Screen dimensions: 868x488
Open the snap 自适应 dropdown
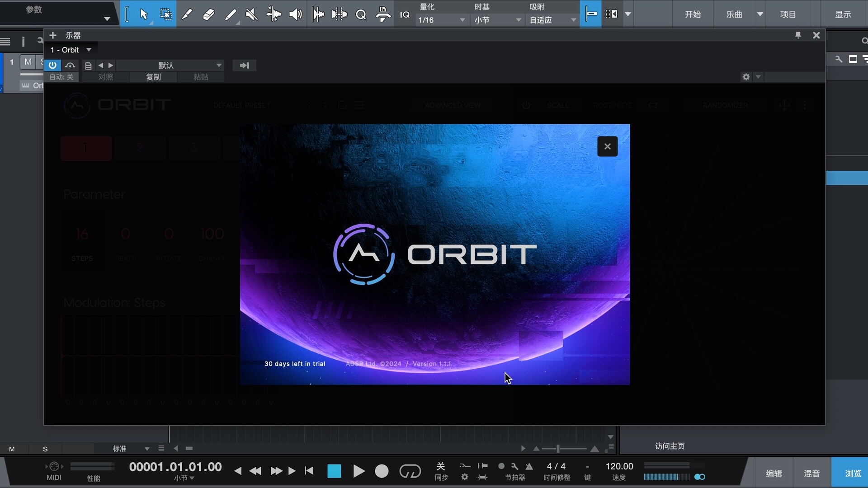pyautogui.click(x=552, y=20)
